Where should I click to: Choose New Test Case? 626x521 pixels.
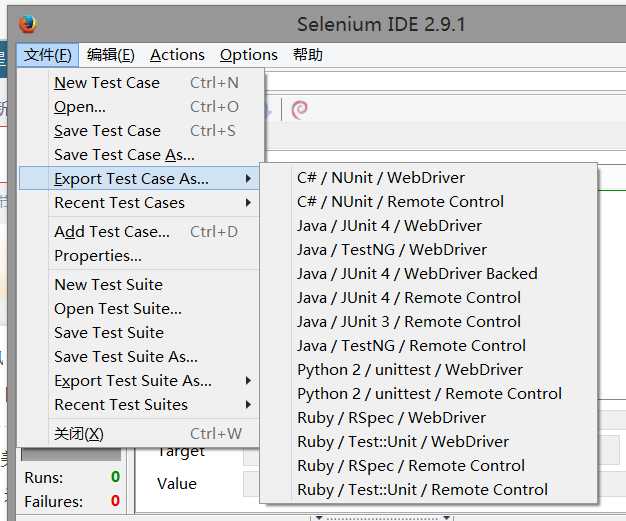pyautogui.click(x=141, y=83)
